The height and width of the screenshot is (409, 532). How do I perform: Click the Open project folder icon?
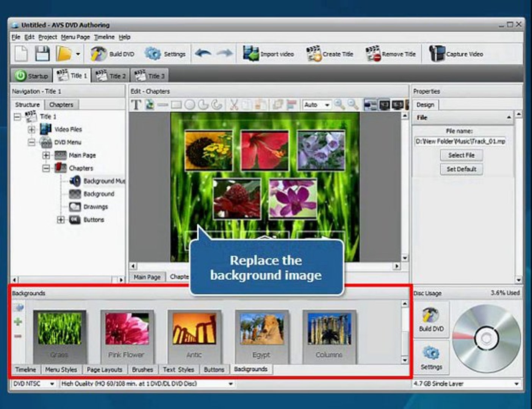point(64,53)
